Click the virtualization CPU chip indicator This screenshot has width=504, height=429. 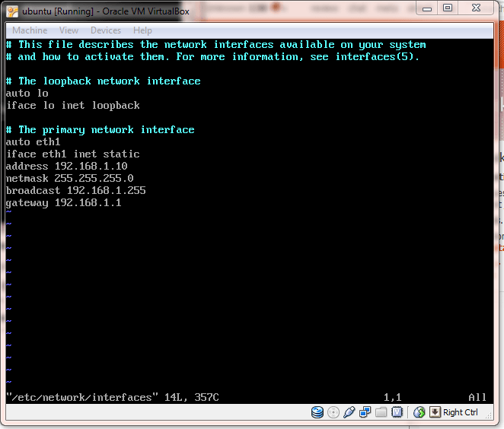[x=397, y=412]
